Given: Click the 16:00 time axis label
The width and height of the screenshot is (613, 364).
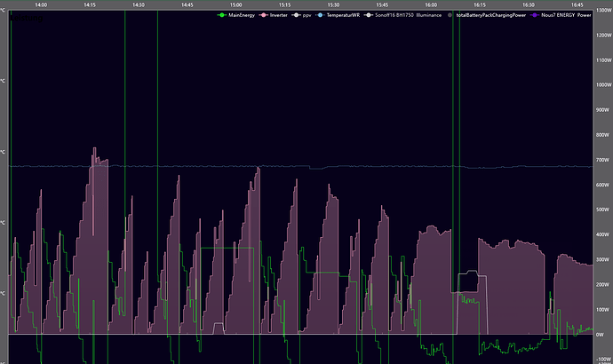Looking at the screenshot, I should click(431, 5).
